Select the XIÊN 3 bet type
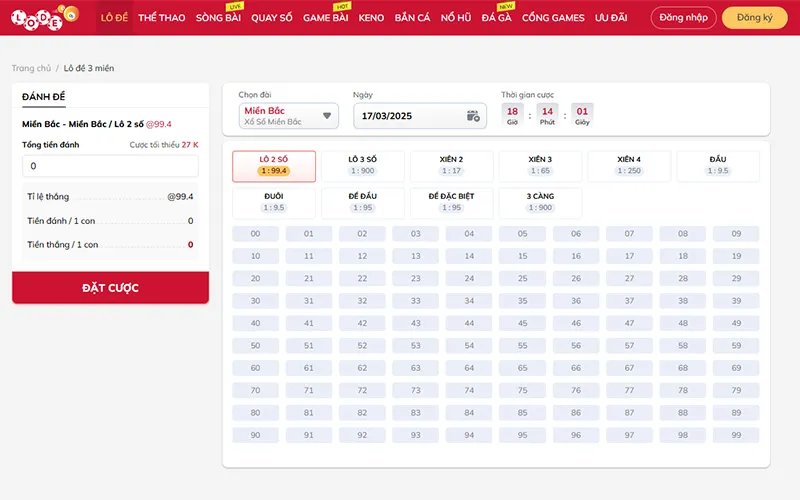Screen dimensions: 800x500 (540, 166)
